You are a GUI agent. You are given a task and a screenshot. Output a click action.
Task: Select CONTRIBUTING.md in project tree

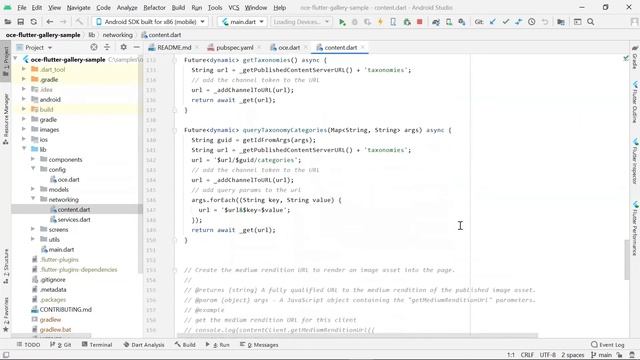(x=65, y=309)
